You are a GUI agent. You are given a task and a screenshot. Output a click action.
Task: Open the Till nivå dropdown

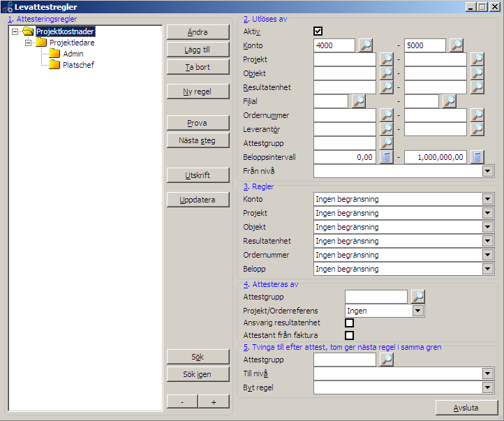488,374
